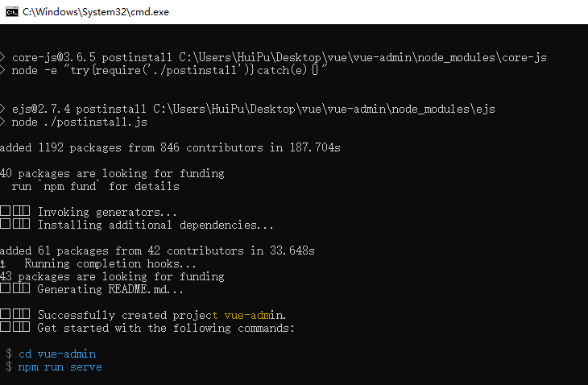Click the window title C:\Windows\System32\cmd.exe

click(96, 12)
